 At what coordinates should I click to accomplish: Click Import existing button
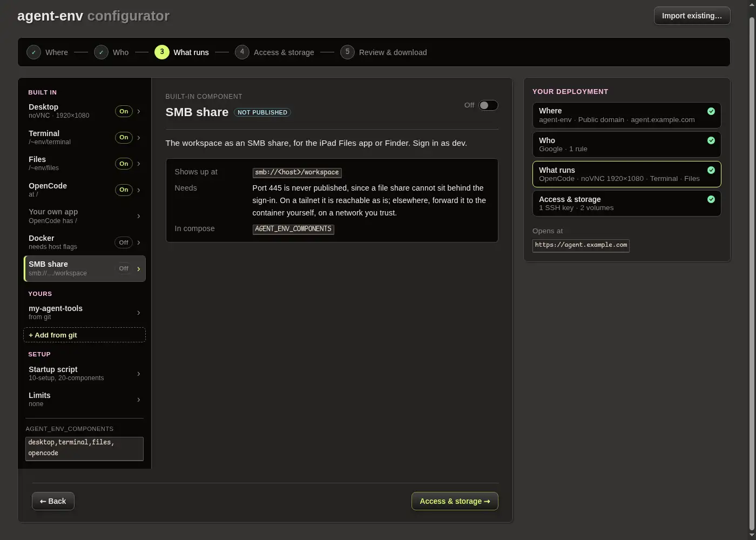click(x=692, y=16)
